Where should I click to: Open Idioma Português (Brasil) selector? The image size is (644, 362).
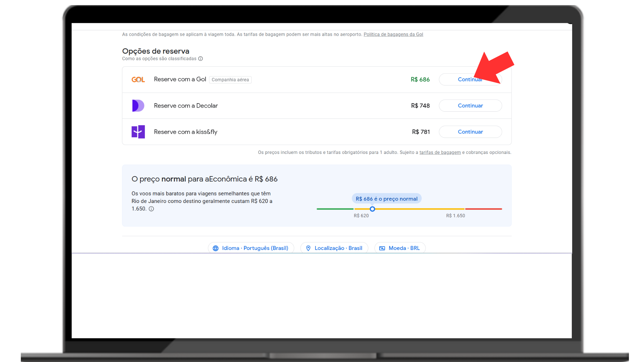(x=255, y=248)
